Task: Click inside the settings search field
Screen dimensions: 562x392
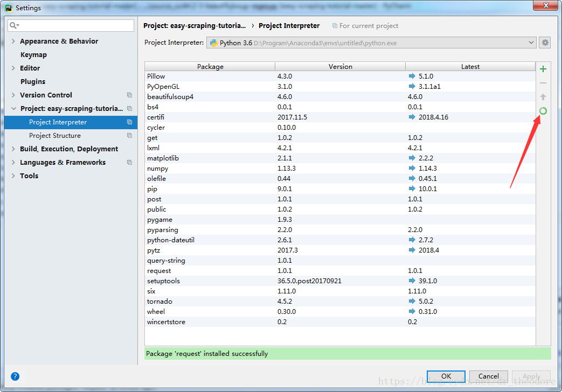Action: pyautogui.click(x=71, y=25)
